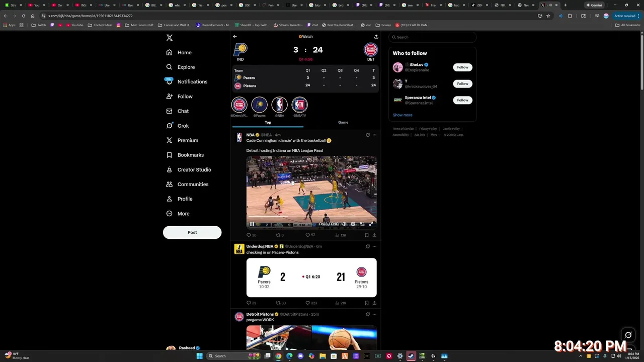
Task: Share the NBA post
Action: [x=374, y=235]
